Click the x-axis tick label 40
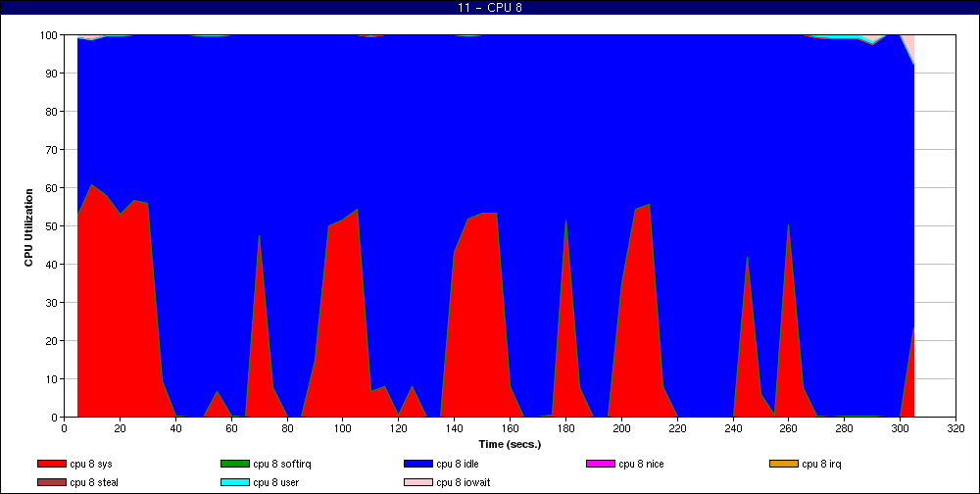This screenshot has height=494, width=980. pyautogui.click(x=175, y=427)
